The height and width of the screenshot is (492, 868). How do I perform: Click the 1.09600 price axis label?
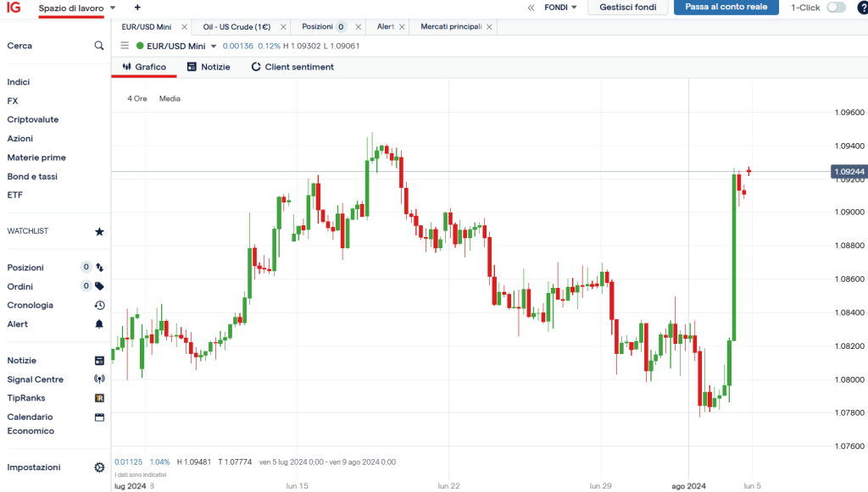849,113
